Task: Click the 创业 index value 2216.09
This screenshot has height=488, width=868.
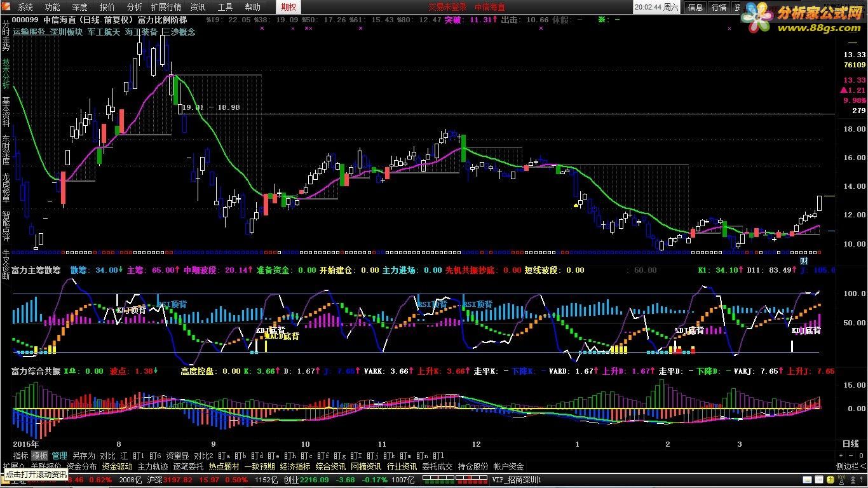Action: click(x=314, y=480)
